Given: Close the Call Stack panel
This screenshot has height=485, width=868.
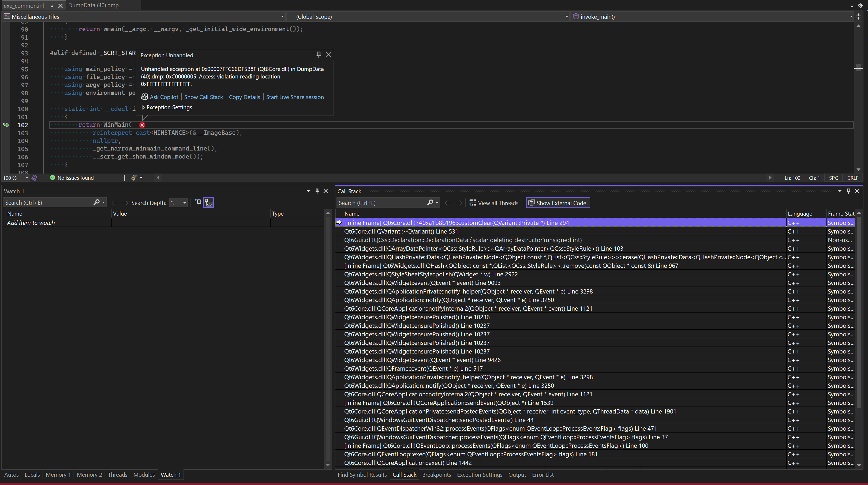Looking at the screenshot, I should (857, 191).
